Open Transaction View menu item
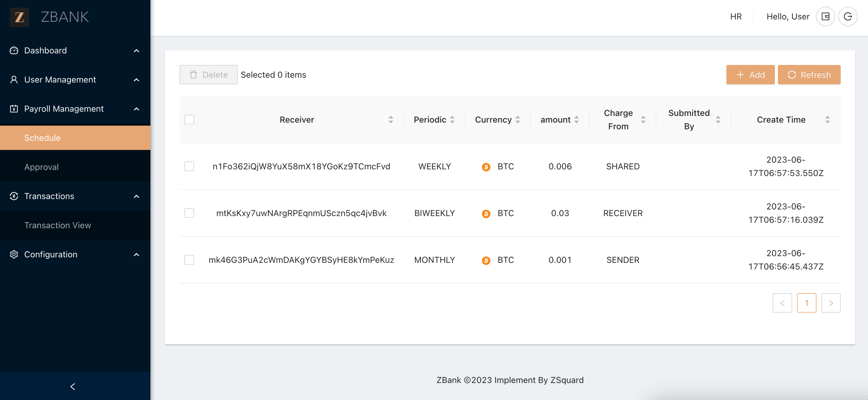This screenshot has width=868, height=400. pyautogui.click(x=75, y=225)
